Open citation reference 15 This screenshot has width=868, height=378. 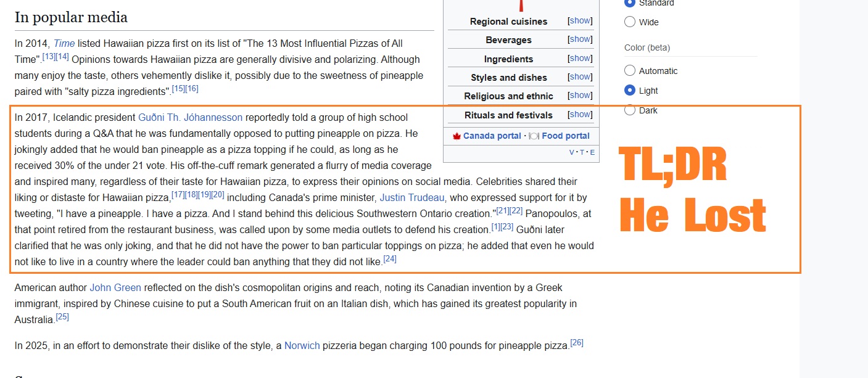178,89
